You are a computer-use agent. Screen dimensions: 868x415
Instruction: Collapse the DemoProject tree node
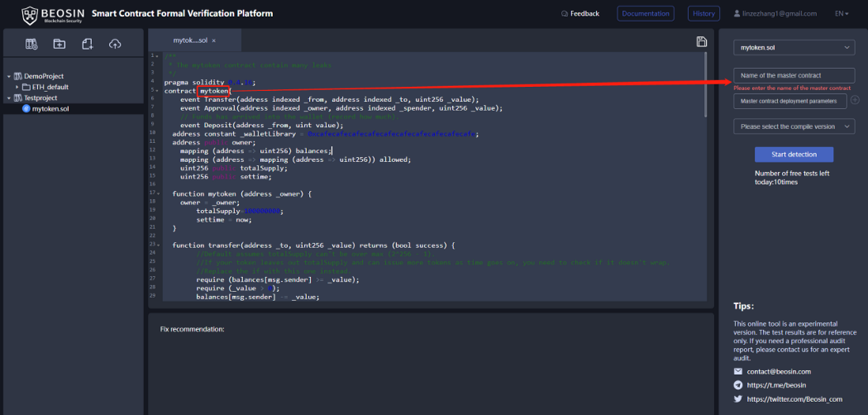pos(9,76)
